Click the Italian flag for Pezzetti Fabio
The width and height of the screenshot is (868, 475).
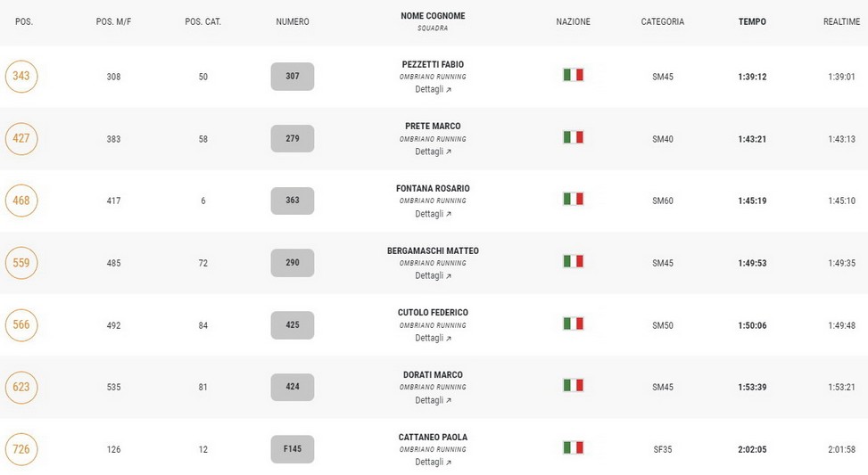pos(573,75)
